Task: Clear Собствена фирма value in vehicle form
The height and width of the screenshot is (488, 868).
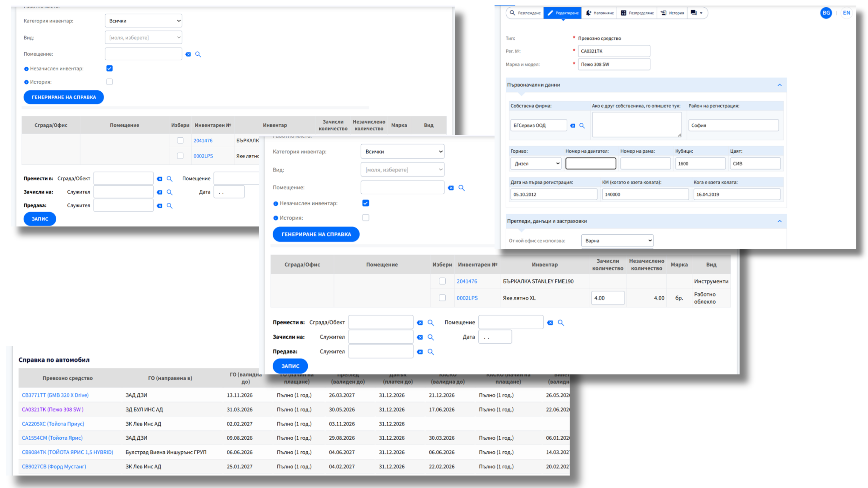Action: (x=572, y=126)
